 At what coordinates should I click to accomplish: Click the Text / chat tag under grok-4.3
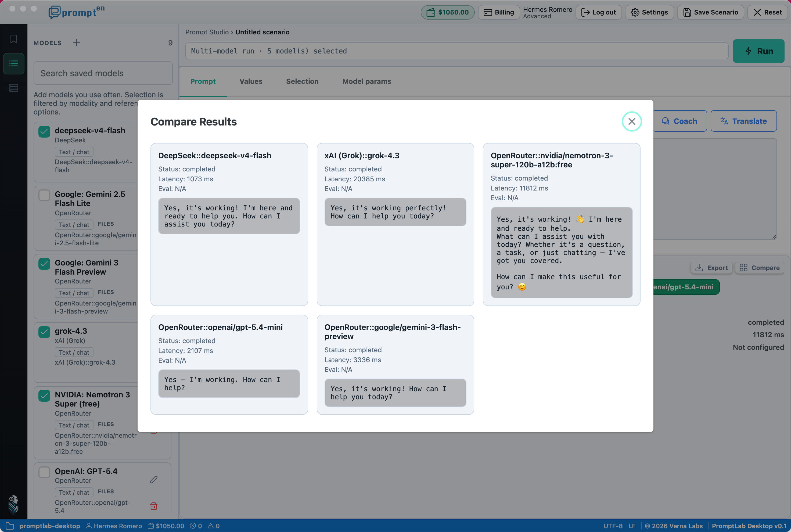(74, 353)
